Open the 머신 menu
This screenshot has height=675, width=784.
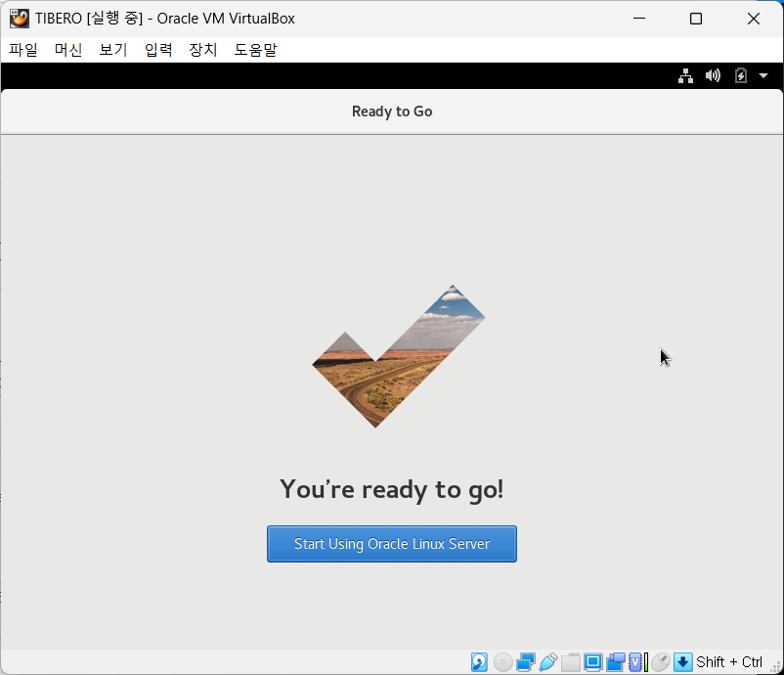[x=68, y=50]
